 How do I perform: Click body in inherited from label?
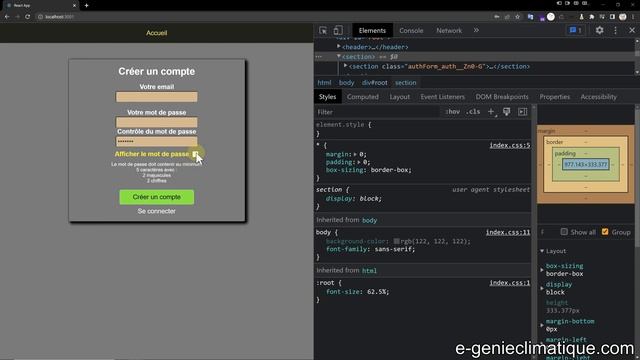click(x=369, y=220)
